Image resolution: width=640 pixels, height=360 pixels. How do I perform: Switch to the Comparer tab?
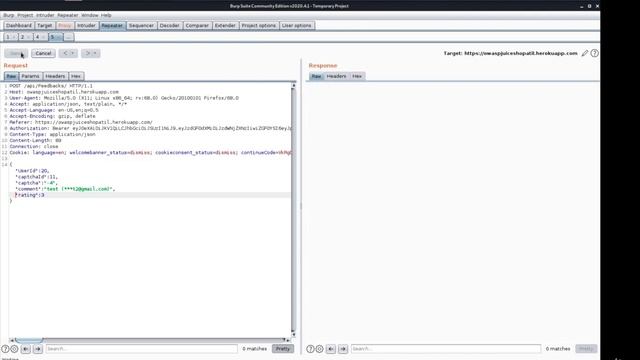pyautogui.click(x=197, y=25)
